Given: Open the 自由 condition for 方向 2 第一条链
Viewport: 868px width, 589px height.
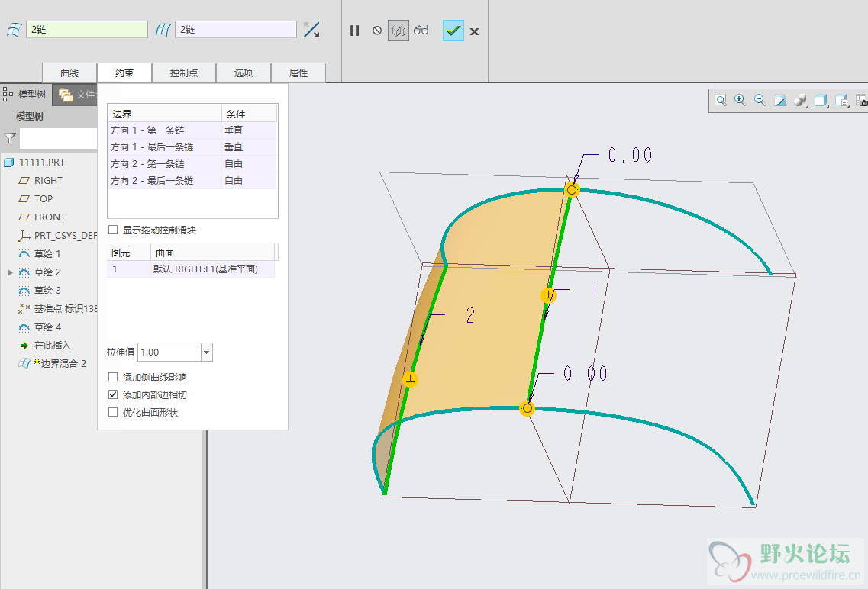Looking at the screenshot, I should pos(249,164).
